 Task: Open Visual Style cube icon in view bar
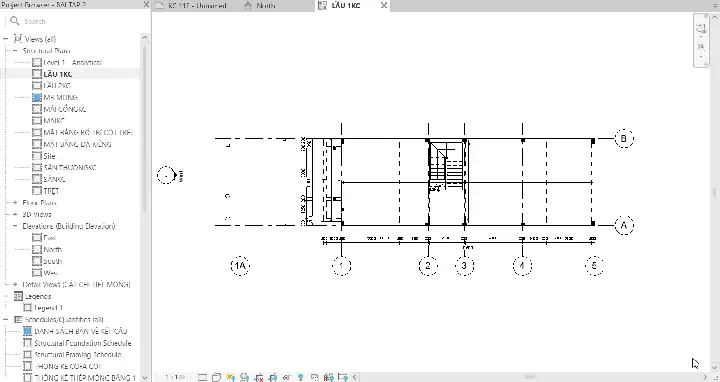coord(216,377)
